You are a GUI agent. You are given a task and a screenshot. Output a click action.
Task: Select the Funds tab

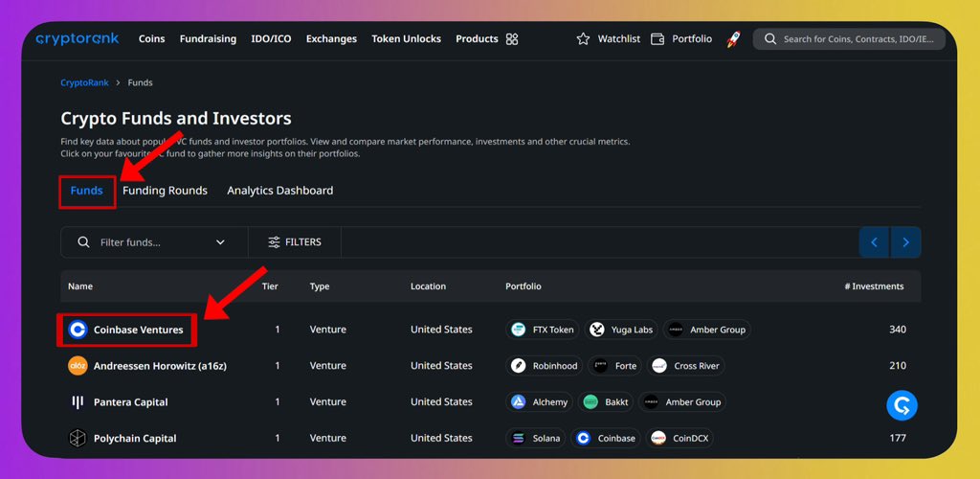click(87, 190)
